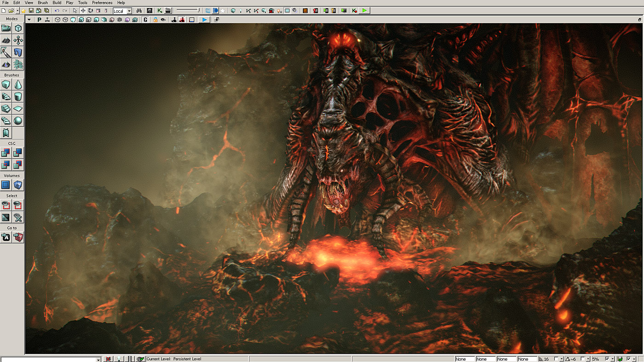Open the Tools menu
Viewport: 644px width, 362px height.
83,3
